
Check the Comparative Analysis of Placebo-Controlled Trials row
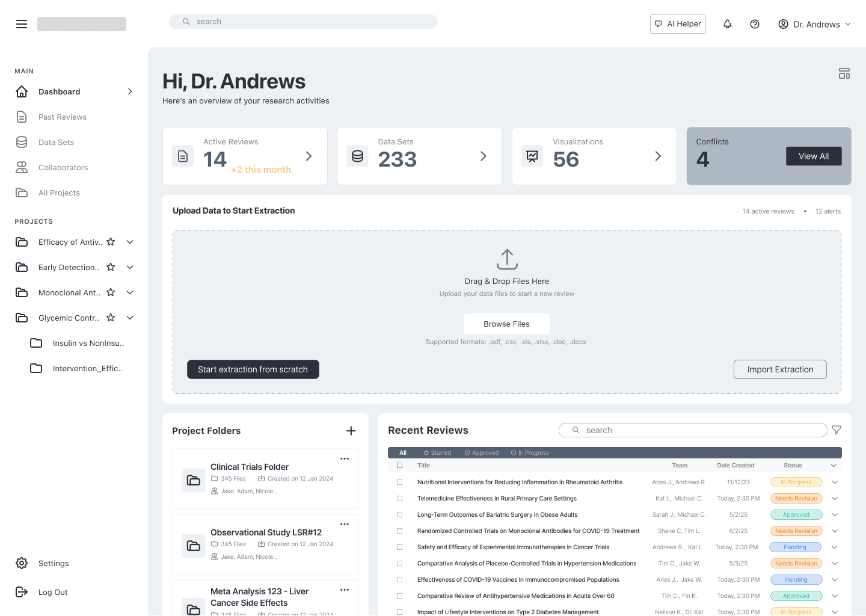(x=399, y=564)
